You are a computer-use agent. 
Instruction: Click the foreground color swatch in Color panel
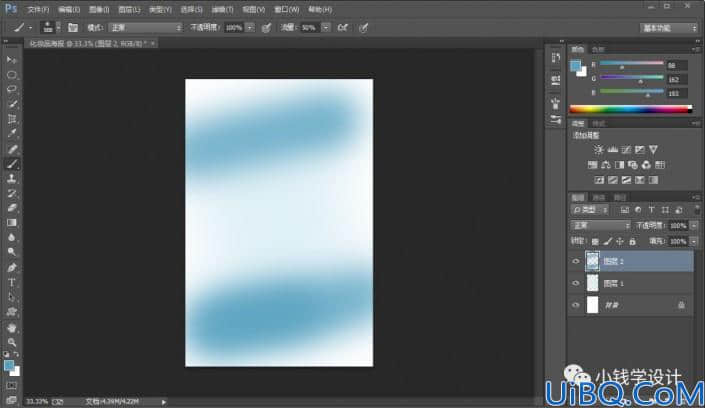pos(575,66)
